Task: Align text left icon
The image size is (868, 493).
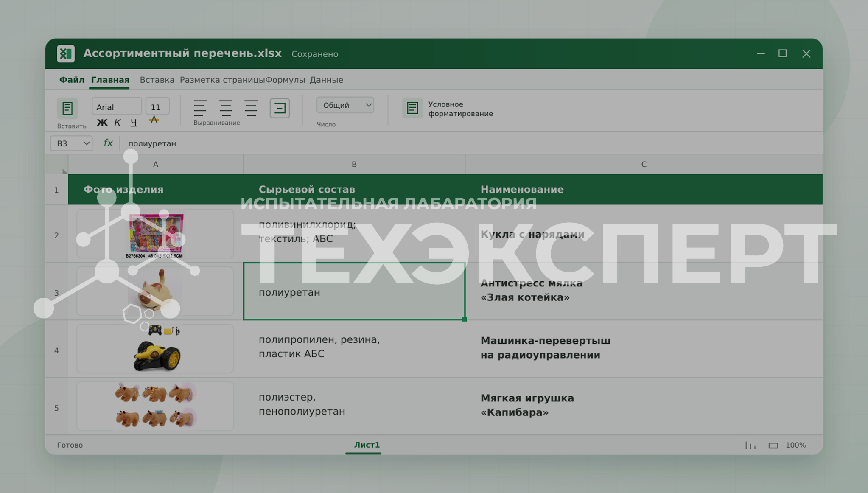Action: coord(200,108)
